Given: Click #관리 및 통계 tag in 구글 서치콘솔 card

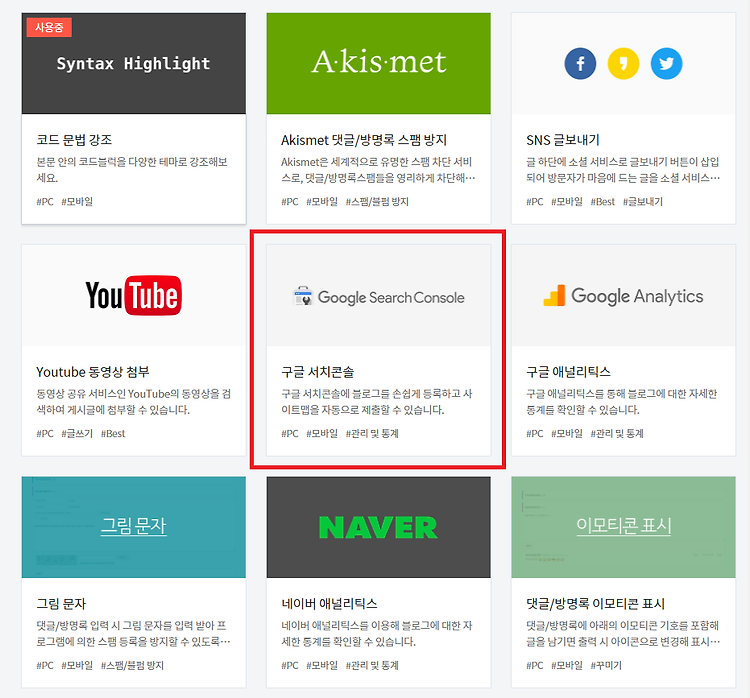Looking at the screenshot, I should 372,433.
